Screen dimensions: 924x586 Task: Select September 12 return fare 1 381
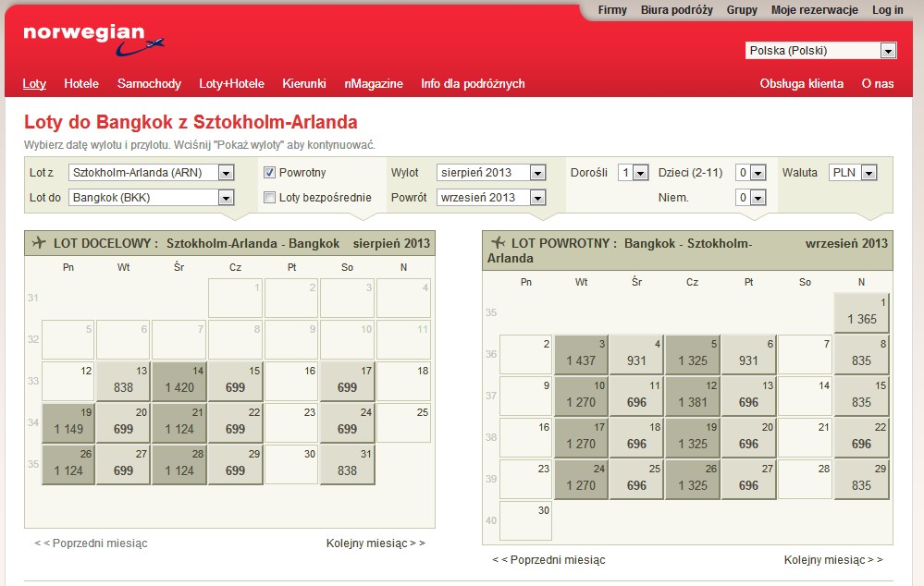tap(693, 397)
